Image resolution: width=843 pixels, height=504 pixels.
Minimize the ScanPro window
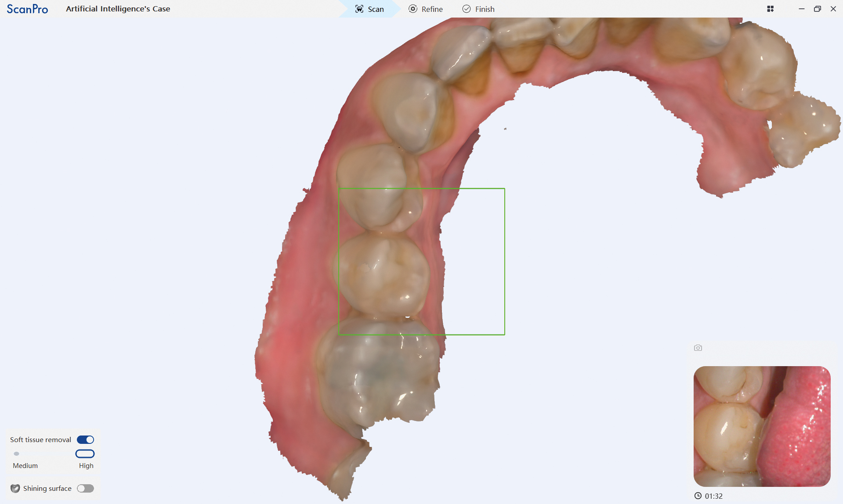point(801,9)
